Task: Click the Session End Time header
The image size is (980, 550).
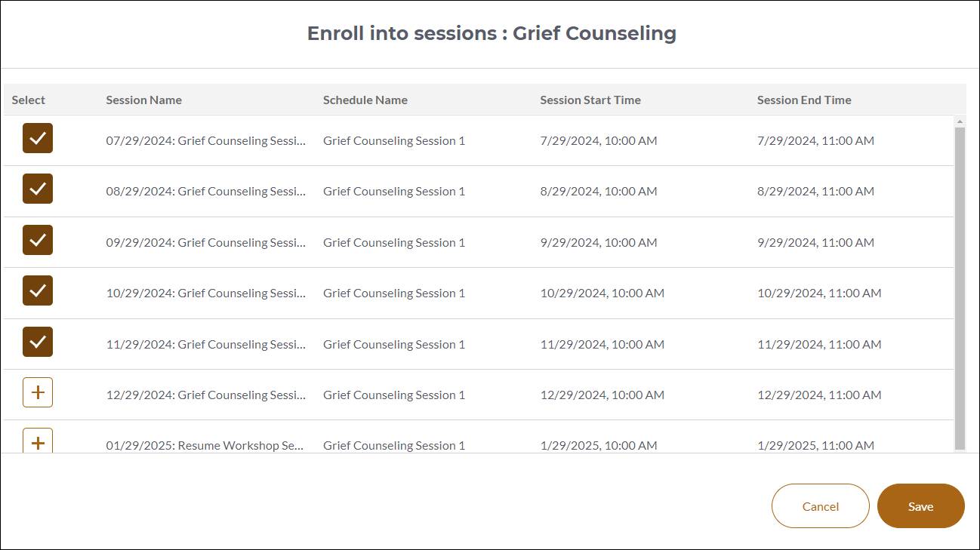Action: point(803,100)
